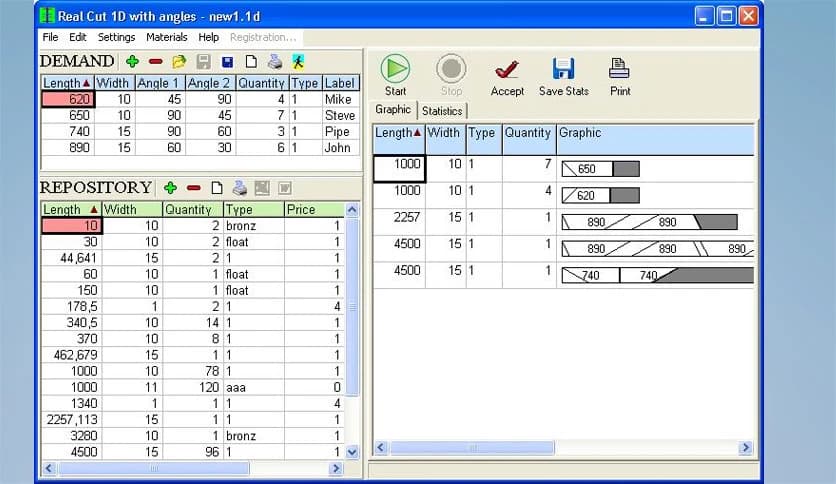The width and height of the screenshot is (836, 484).
Task: Print the cutting layout
Action: click(620, 77)
